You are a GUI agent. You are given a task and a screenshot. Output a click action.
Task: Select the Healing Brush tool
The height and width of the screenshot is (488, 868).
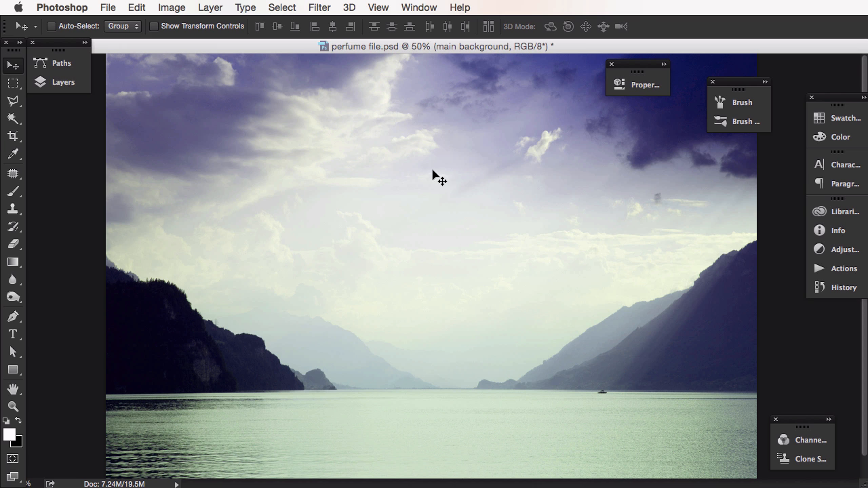coord(13,174)
